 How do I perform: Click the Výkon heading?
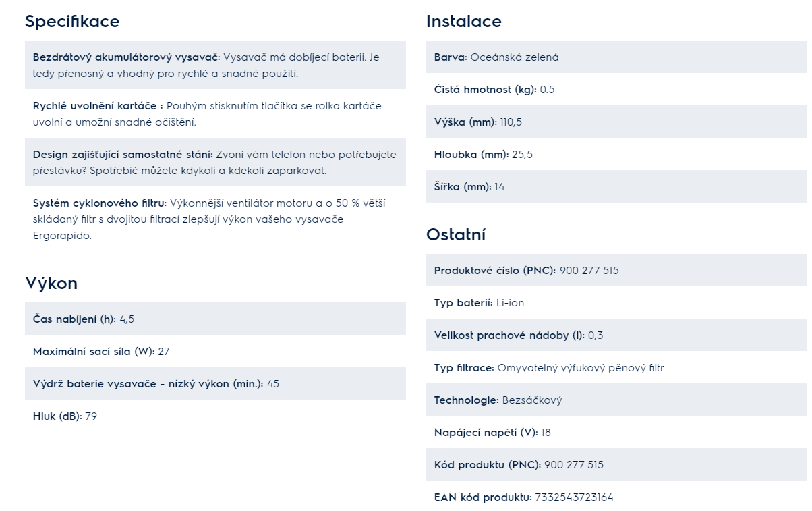pyautogui.click(x=51, y=283)
